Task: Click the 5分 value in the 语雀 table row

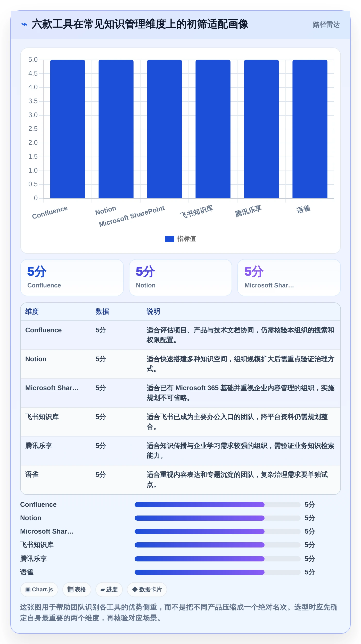Action: (x=101, y=475)
